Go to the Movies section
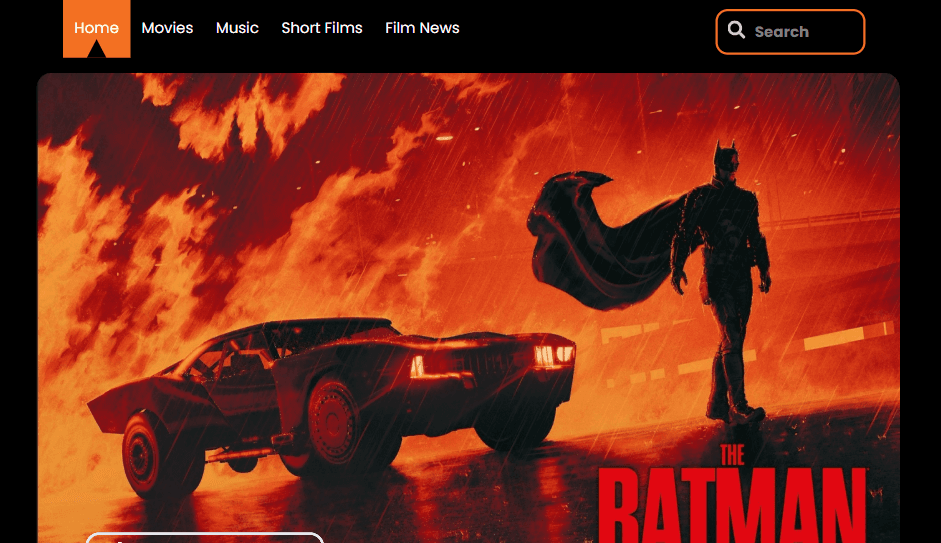This screenshot has height=543, width=941. coord(167,28)
